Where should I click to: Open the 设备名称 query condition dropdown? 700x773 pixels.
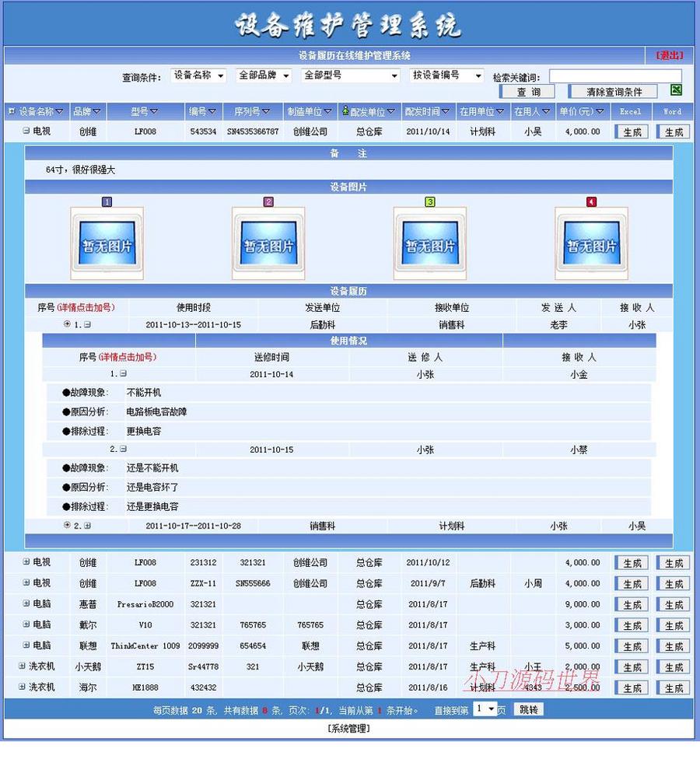198,75
